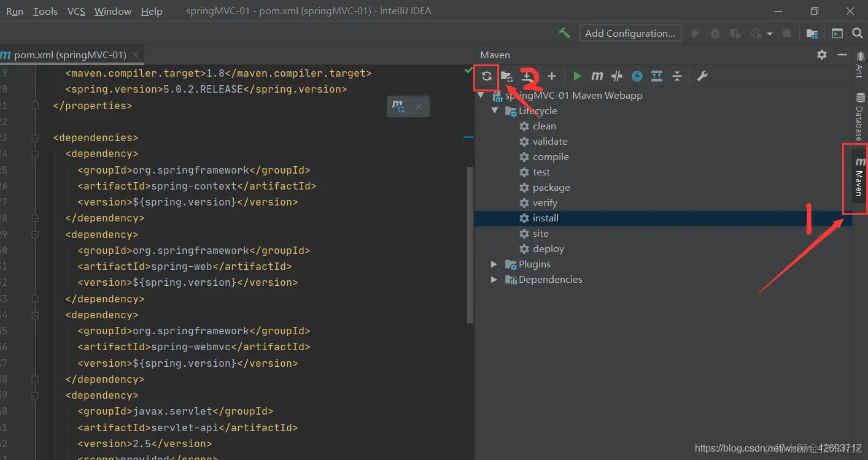Screen dimensions: 868x460
Task: Click the 5.0.2.RELEASE version value
Action: click(203, 90)
